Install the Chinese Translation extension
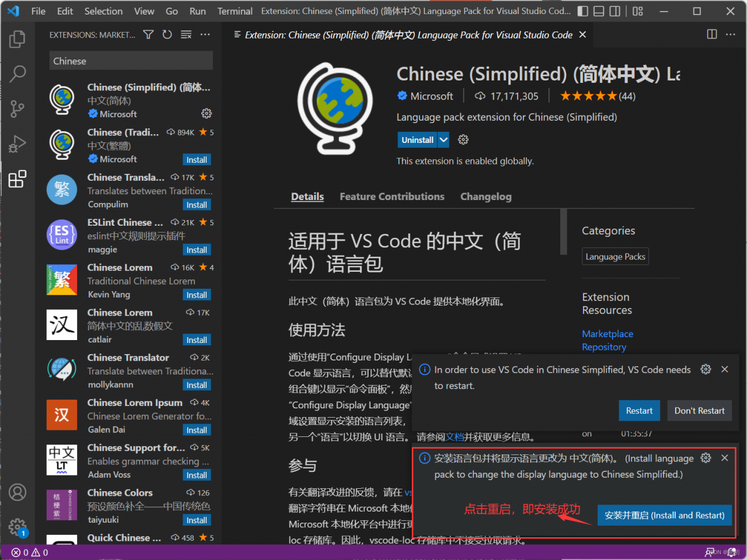The image size is (747, 560). click(197, 205)
